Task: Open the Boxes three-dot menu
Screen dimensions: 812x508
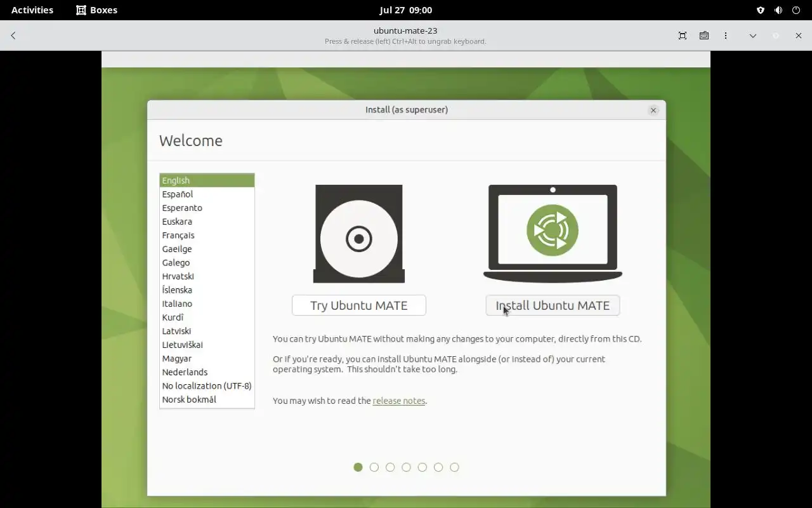Action: pyautogui.click(x=726, y=36)
